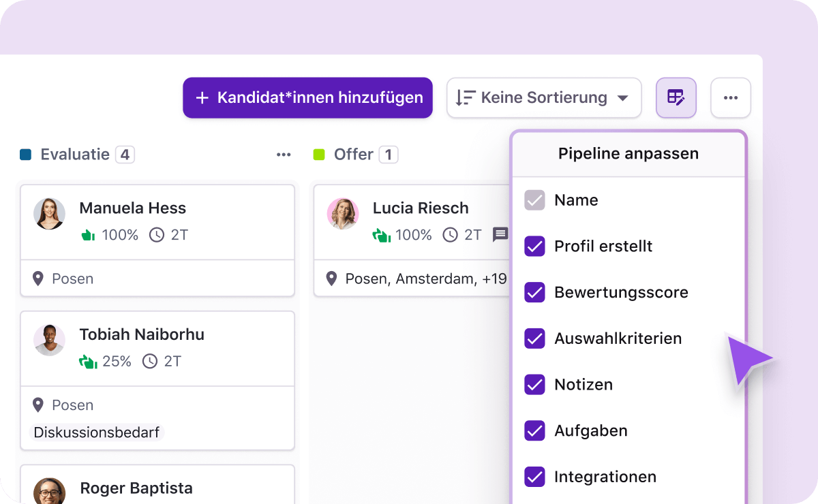The width and height of the screenshot is (818, 504).
Task: Open the comment icon on Lucia Riesch's card
Action: click(x=501, y=234)
